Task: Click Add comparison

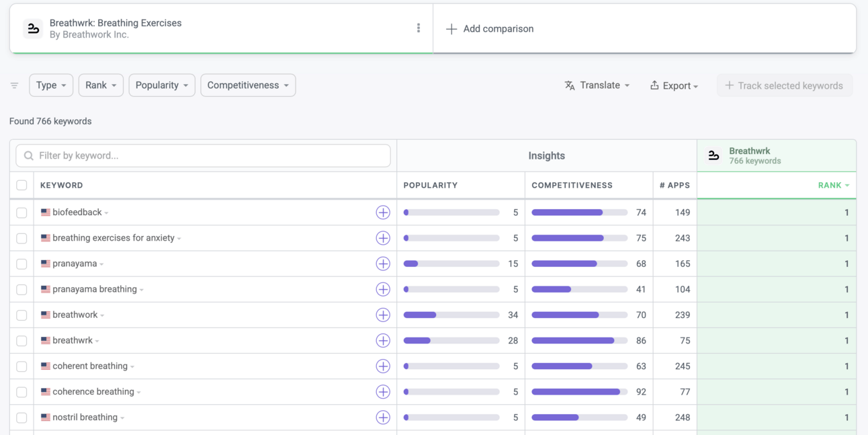Action: point(490,29)
